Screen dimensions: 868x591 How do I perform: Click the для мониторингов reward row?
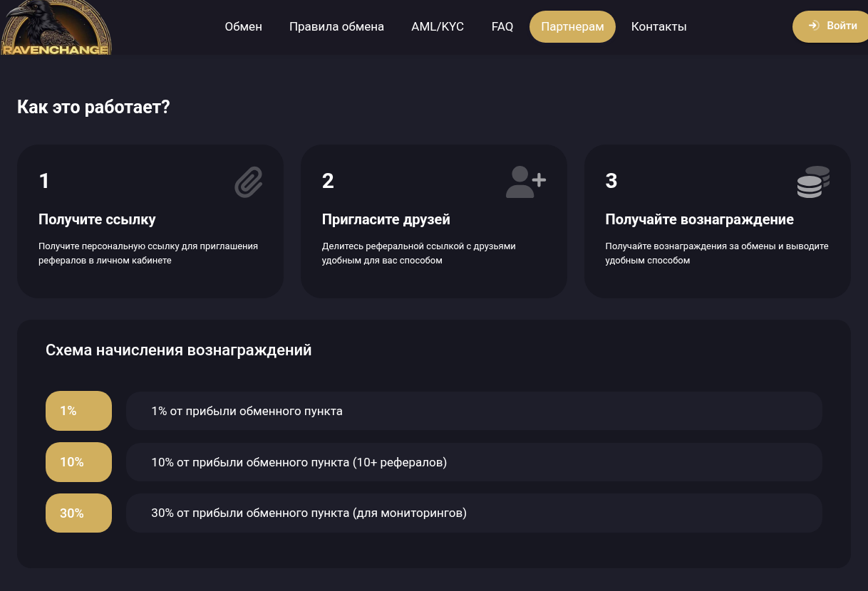coord(474,513)
